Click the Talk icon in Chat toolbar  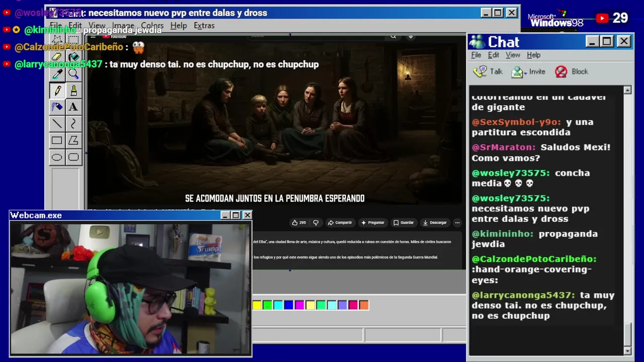[x=480, y=71]
